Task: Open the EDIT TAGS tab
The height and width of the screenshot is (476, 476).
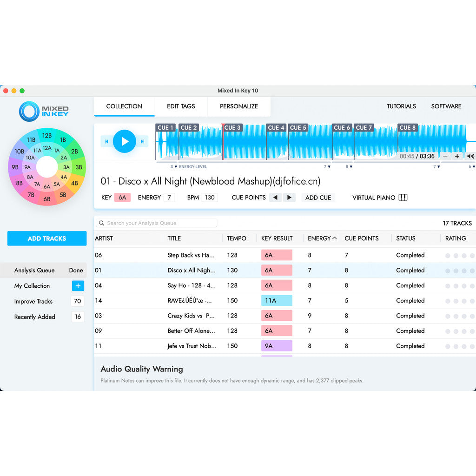Action: pos(181,106)
